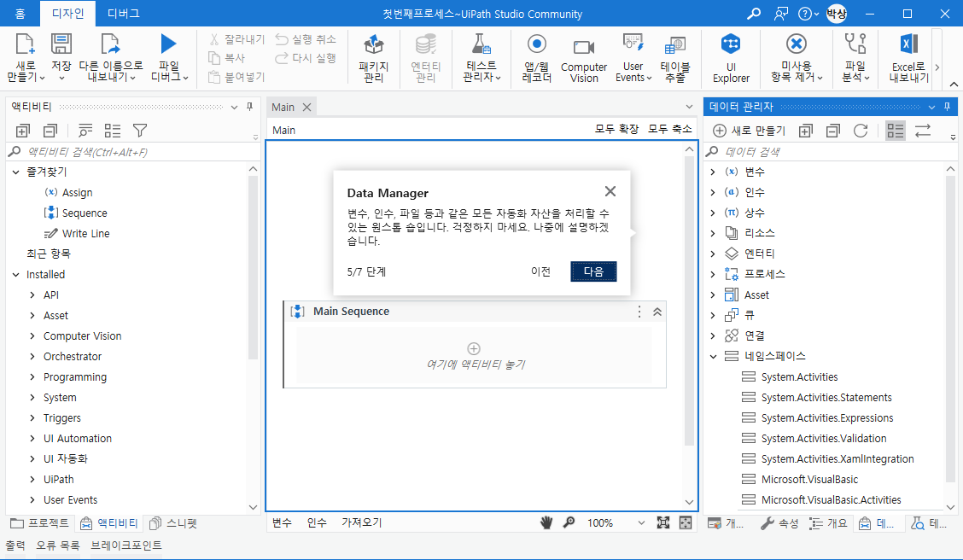Click Table Extraction (테이블 추출) icon

[675, 45]
